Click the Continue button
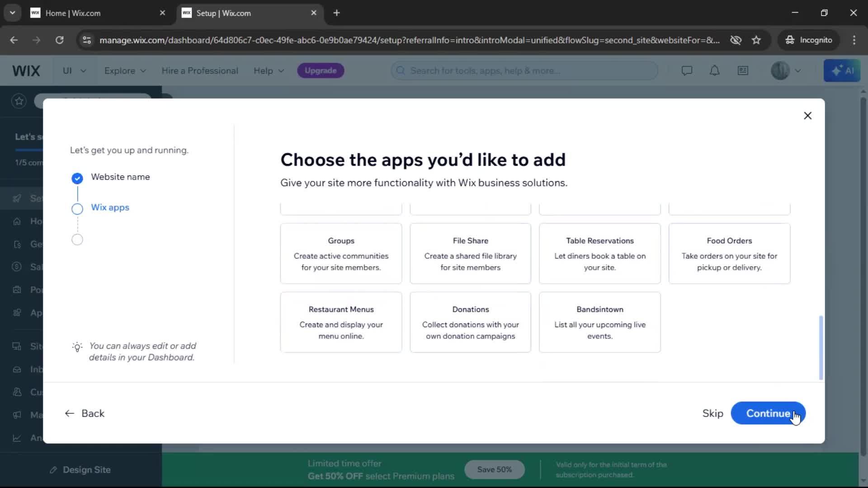This screenshot has width=868, height=488. [x=768, y=413]
